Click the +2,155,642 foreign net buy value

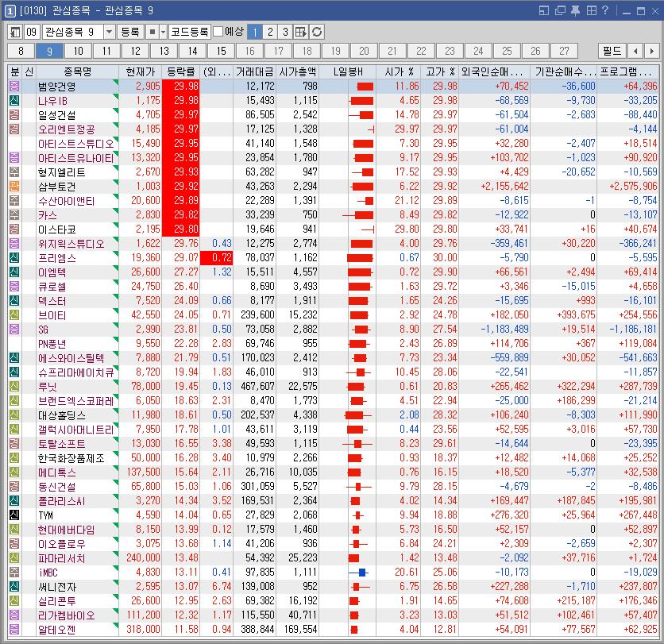[505, 187]
